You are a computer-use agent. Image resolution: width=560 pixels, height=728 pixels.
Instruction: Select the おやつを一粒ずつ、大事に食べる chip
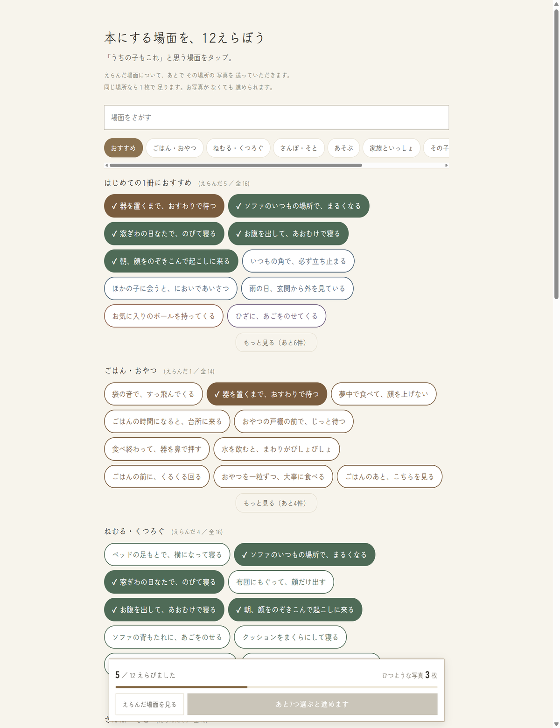(273, 476)
